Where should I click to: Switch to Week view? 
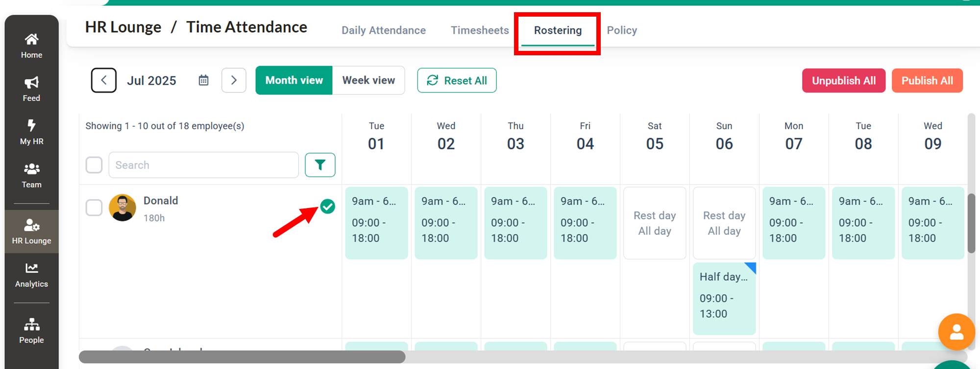click(368, 80)
